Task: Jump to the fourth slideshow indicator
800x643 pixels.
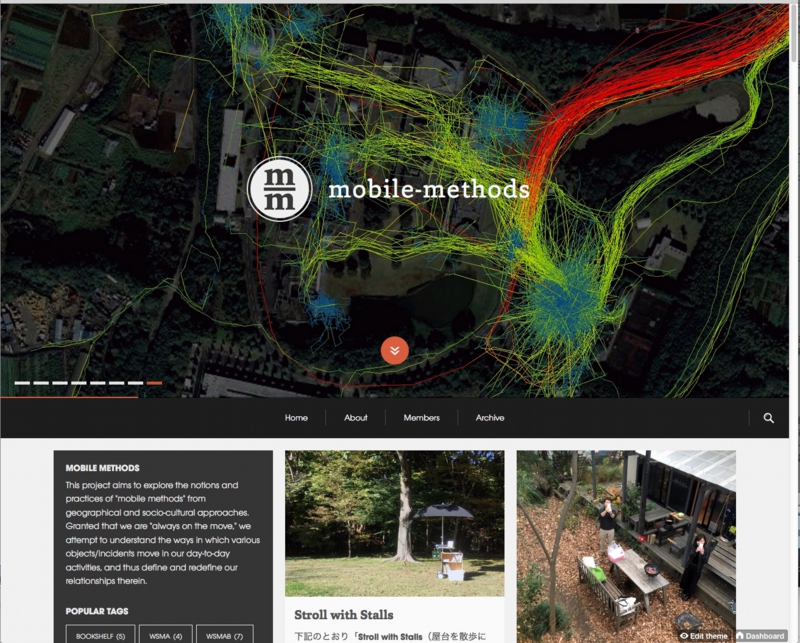Action: tap(79, 383)
